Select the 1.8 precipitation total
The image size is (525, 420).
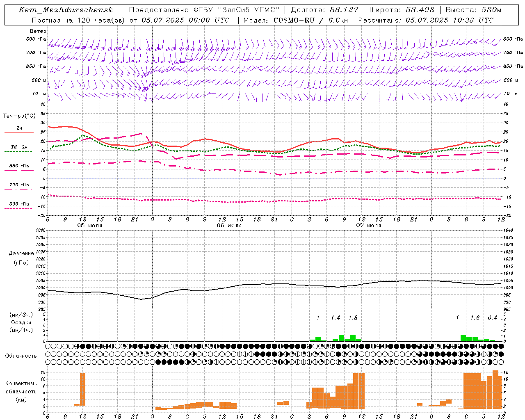(353, 317)
